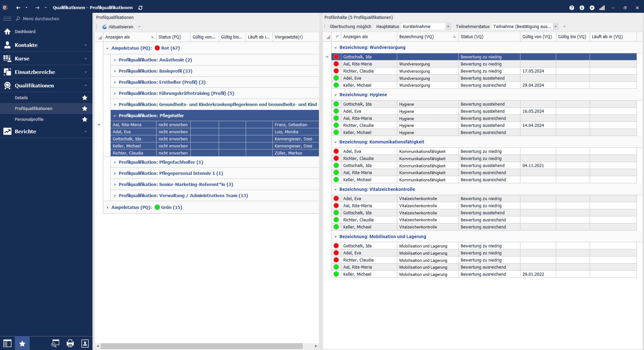Click the play video icon in title bar
Image resolution: width=644 pixels, height=350 pixels.
[592, 8]
